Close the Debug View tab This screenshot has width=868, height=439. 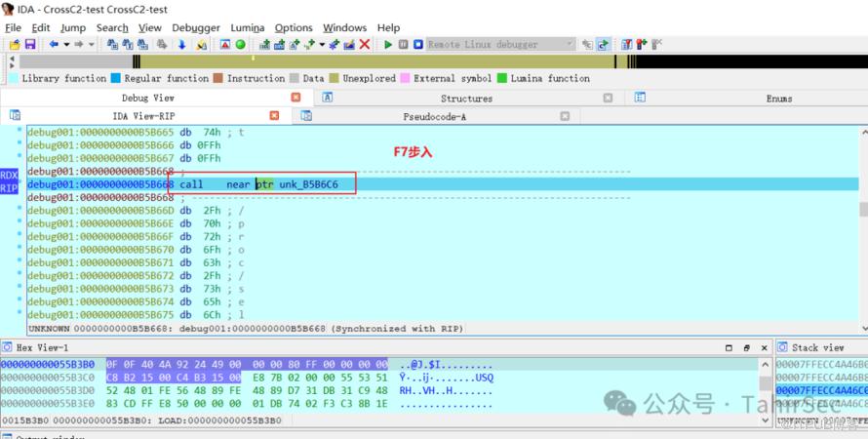tap(296, 98)
